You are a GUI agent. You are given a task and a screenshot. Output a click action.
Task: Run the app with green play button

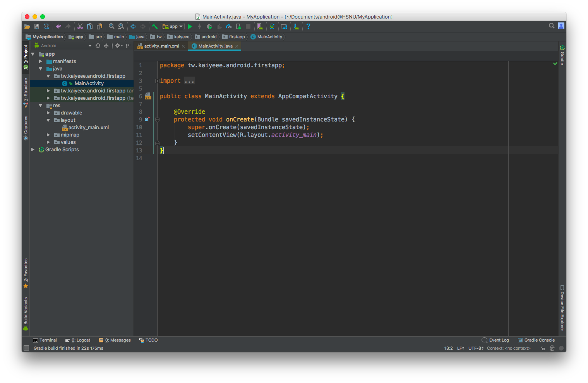point(190,26)
